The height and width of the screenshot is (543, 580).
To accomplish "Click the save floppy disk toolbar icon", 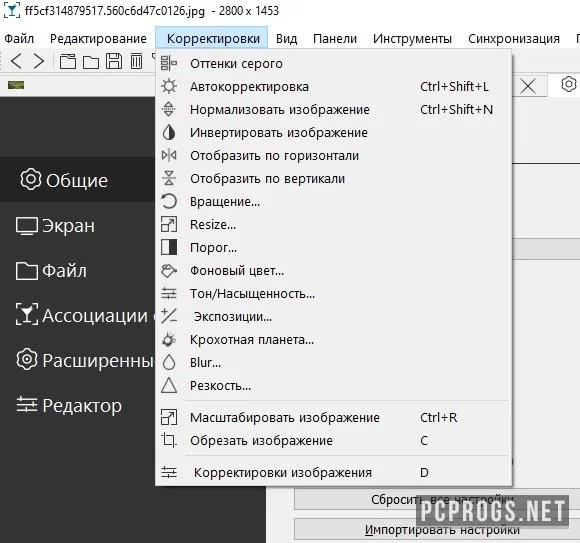I will 114,61.
